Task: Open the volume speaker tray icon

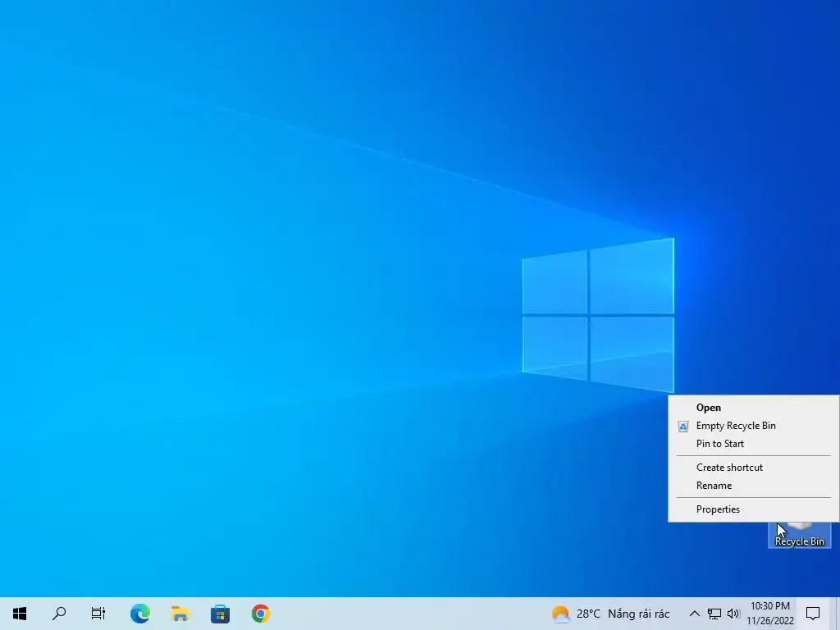Action: coord(733,614)
